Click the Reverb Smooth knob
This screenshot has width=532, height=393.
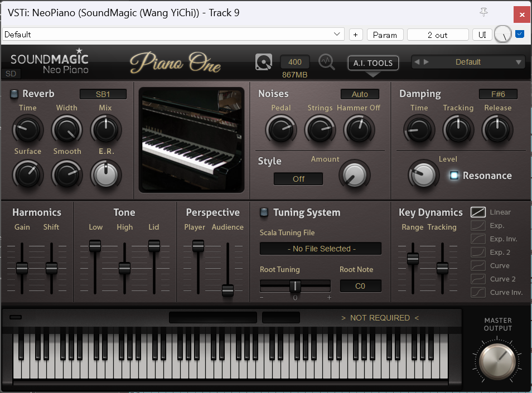point(67,174)
